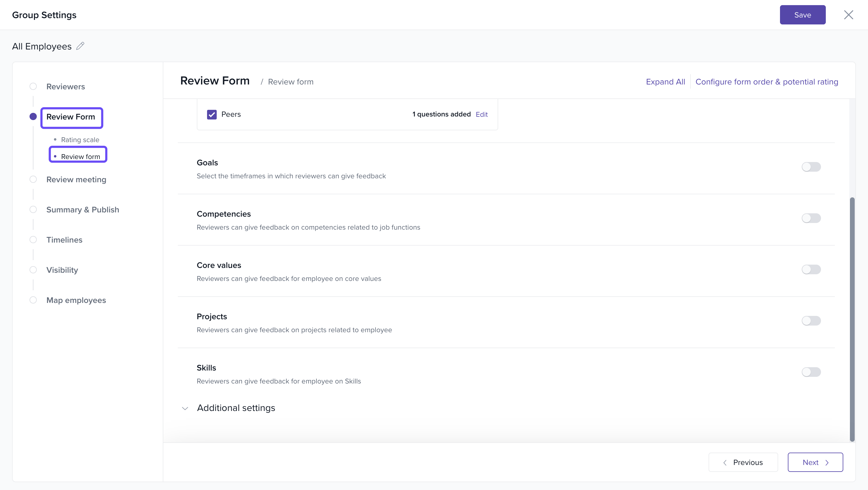Click the Review meeting step circle
The width and height of the screenshot is (868, 490).
(33, 180)
